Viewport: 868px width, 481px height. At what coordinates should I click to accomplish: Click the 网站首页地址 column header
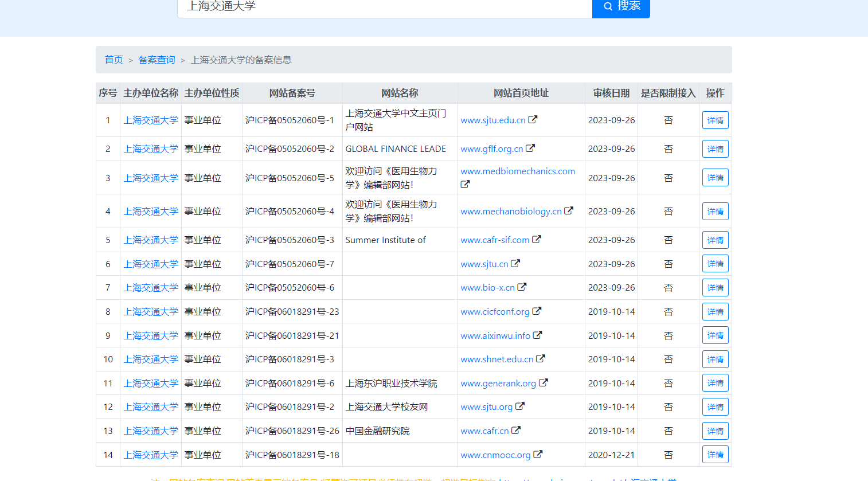coord(521,93)
